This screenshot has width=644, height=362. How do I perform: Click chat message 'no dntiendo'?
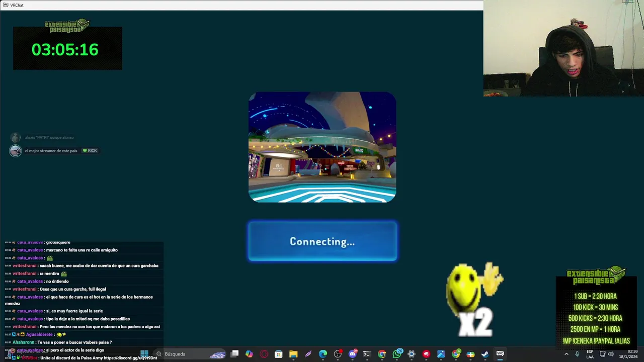coord(57,281)
